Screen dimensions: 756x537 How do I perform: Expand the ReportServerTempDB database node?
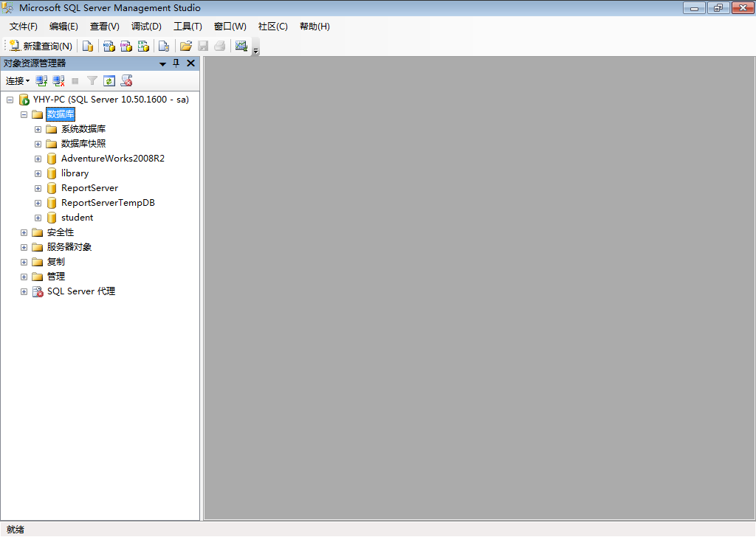click(x=38, y=204)
